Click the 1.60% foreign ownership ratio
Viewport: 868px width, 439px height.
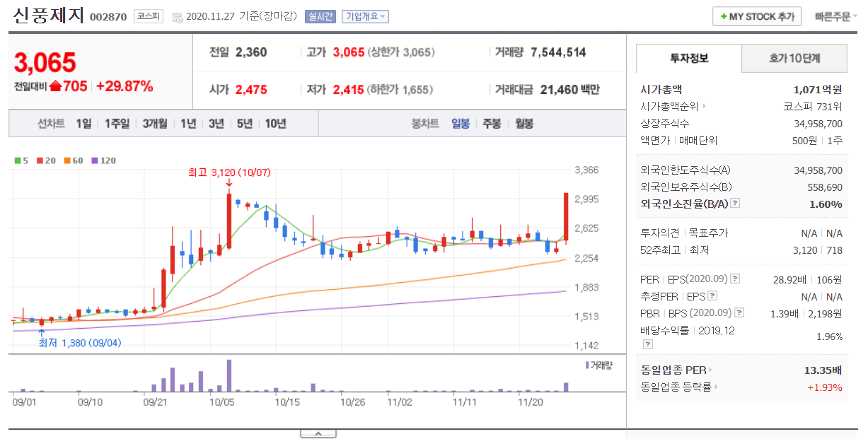826,204
